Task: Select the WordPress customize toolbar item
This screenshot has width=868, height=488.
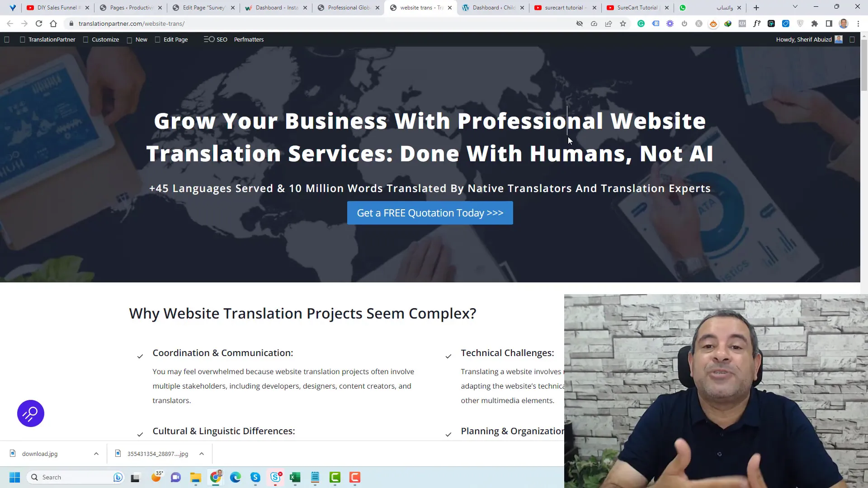Action: tap(105, 39)
